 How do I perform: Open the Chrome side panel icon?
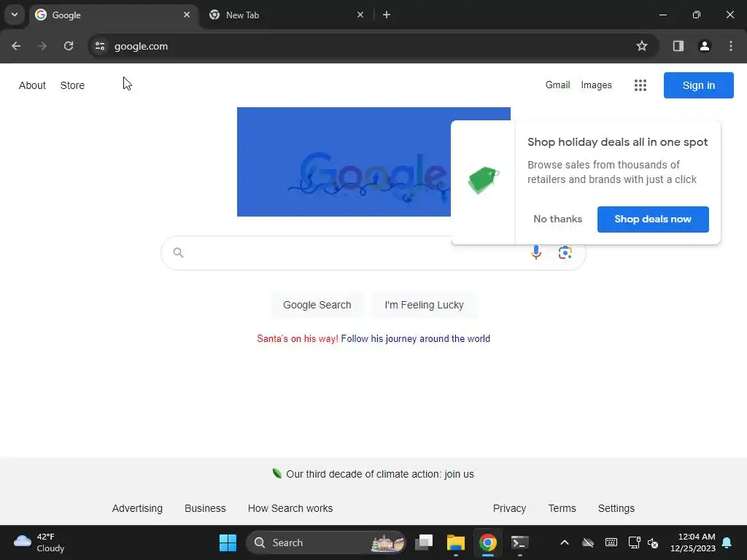pyautogui.click(x=678, y=46)
